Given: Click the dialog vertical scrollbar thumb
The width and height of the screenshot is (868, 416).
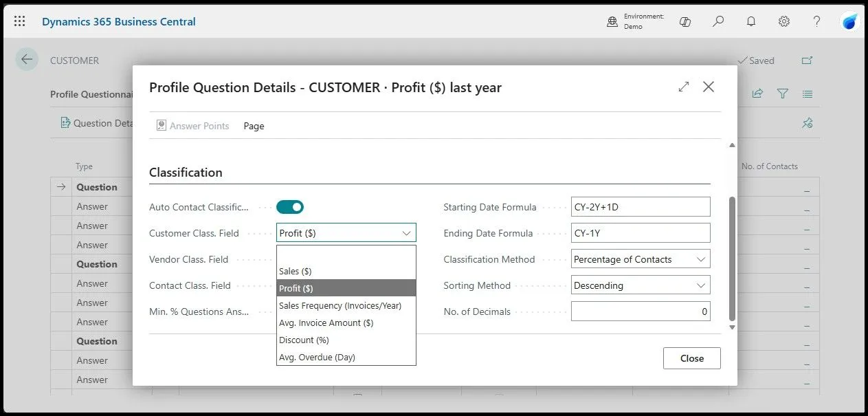Looking at the screenshot, I should pos(732,259).
